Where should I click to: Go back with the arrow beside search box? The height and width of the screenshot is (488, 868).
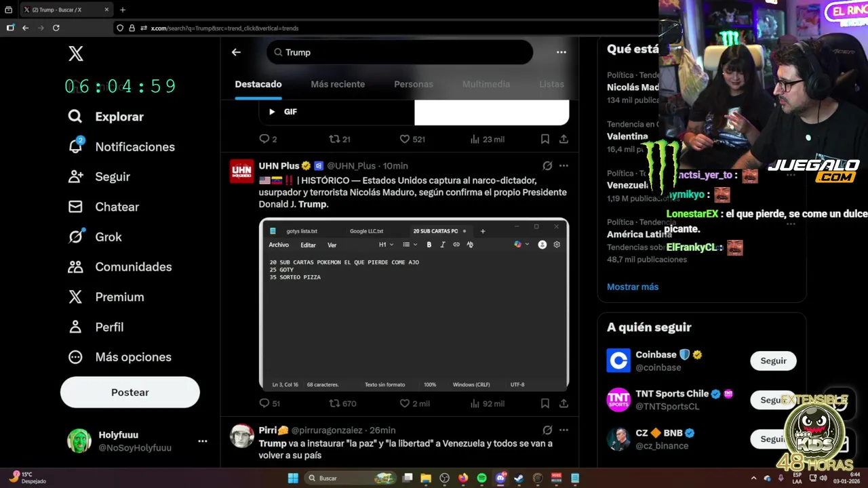click(x=236, y=52)
